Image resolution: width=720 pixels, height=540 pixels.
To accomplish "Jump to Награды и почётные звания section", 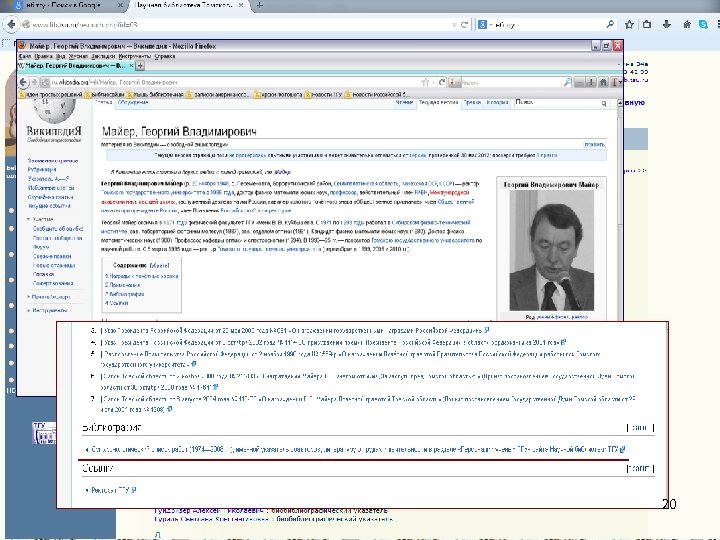I will pos(141,276).
